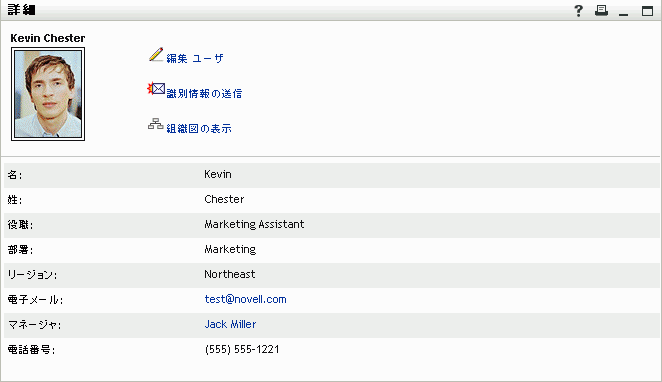Click the title value Marketing Assistant
Screen dimensions: 662x382
pos(254,224)
